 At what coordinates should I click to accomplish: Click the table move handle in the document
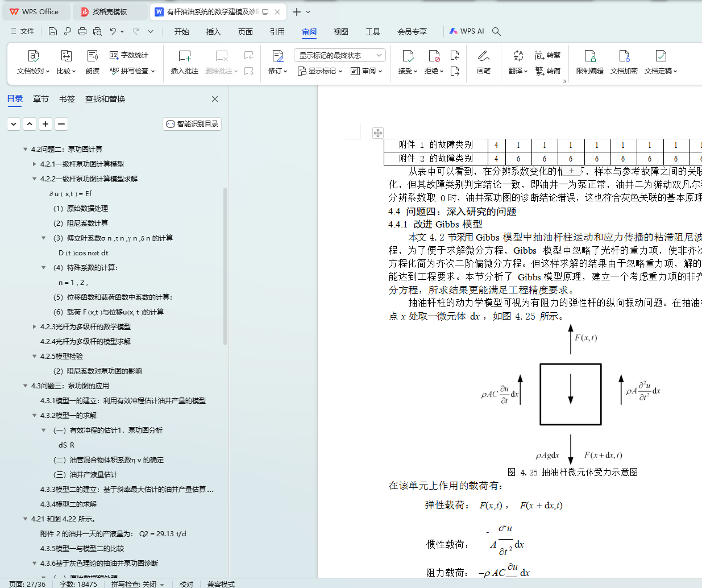[x=378, y=133]
